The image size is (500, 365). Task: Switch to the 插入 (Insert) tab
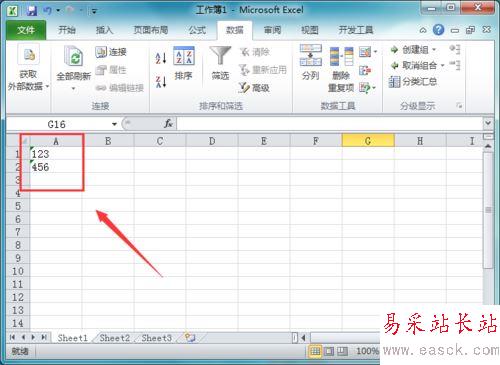point(104,30)
